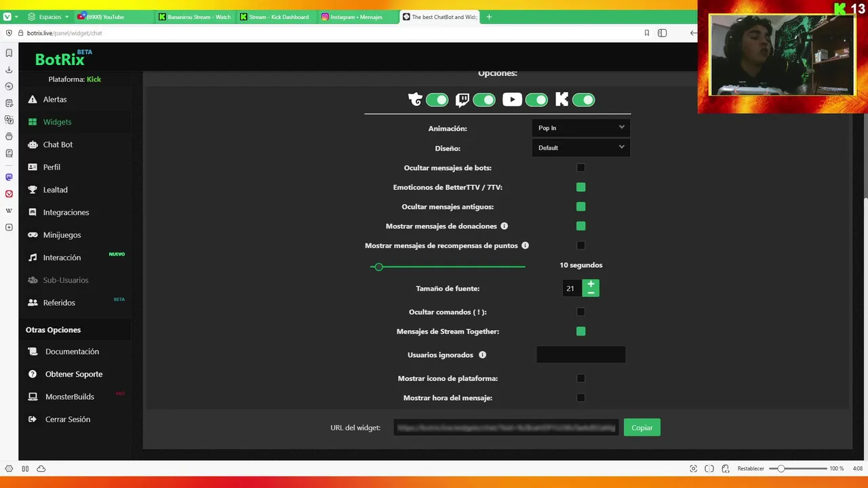Screen dimensions: 868x488
Task: Click the address bar URL
Action: [x=64, y=33]
